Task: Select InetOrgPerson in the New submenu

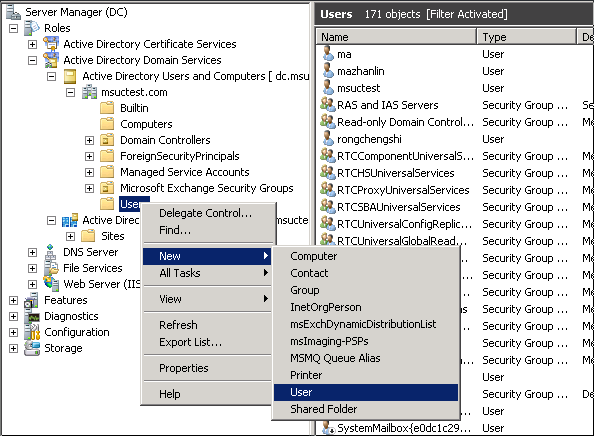Action: [x=366, y=307]
